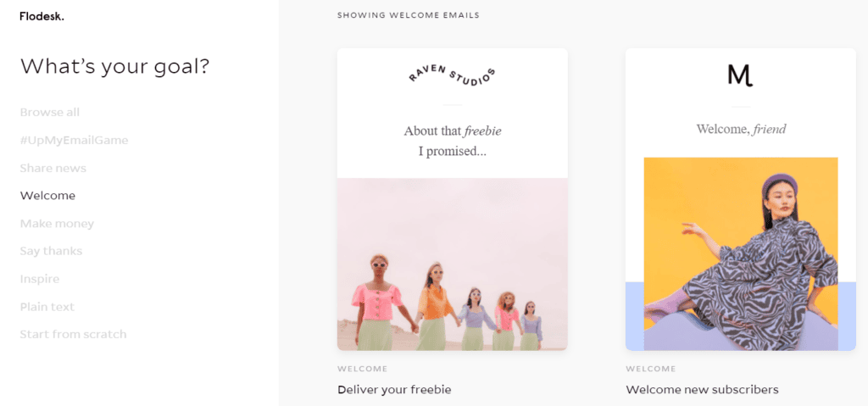Select Plain text option

(x=47, y=307)
